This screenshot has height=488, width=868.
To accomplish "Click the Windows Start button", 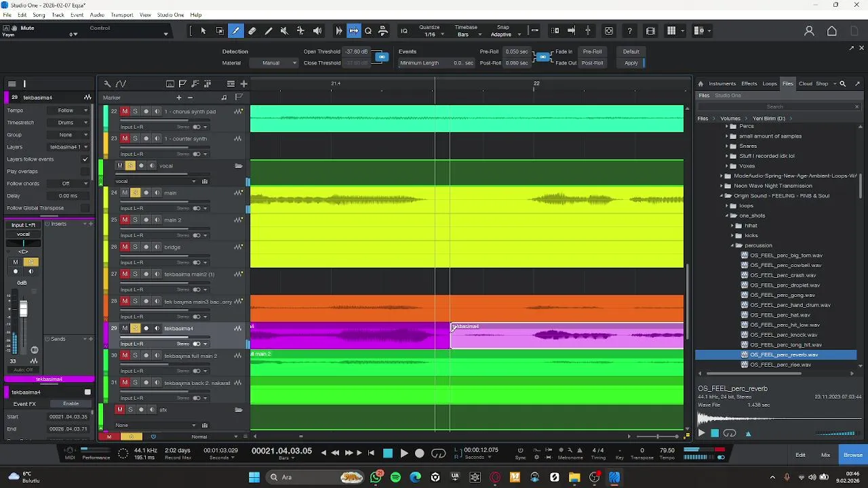I will [254, 477].
